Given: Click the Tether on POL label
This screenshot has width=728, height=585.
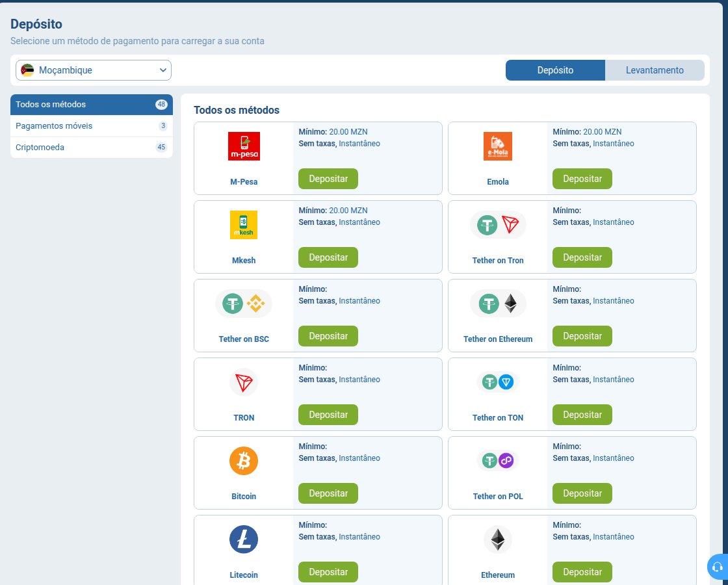Looking at the screenshot, I should coord(498,497).
